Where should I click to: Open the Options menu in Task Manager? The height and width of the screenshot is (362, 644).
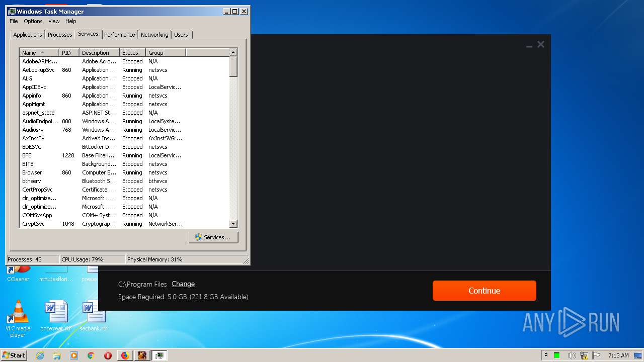[33, 21]
